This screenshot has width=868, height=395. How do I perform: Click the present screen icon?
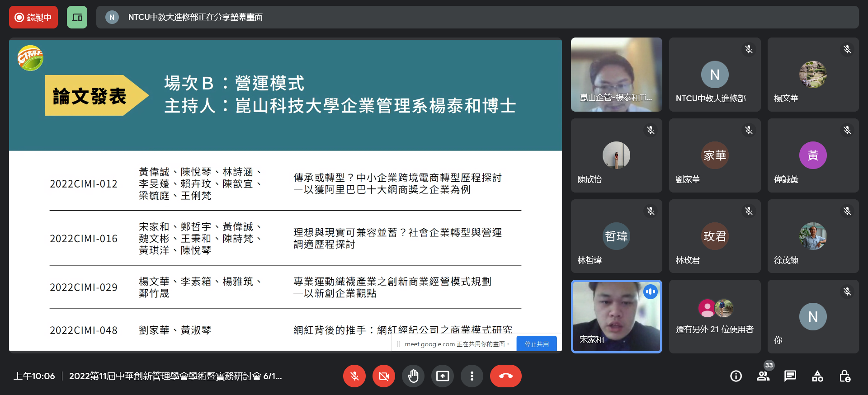pyautogui.click(x=443, y=376)
